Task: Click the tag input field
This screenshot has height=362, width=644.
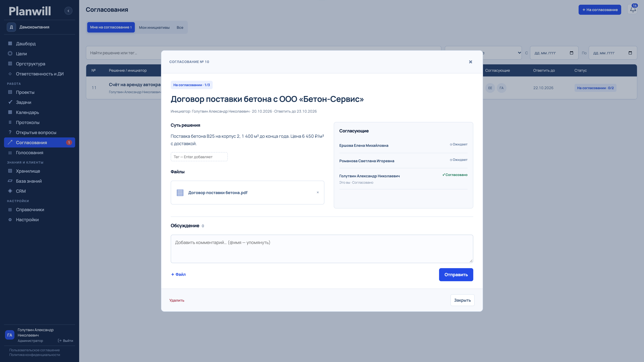Action: pyautogui.click(x=199, y=157)
